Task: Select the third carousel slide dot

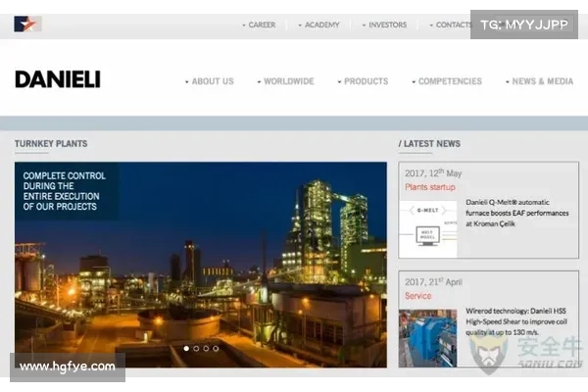Action: click(x=206, y=349)
